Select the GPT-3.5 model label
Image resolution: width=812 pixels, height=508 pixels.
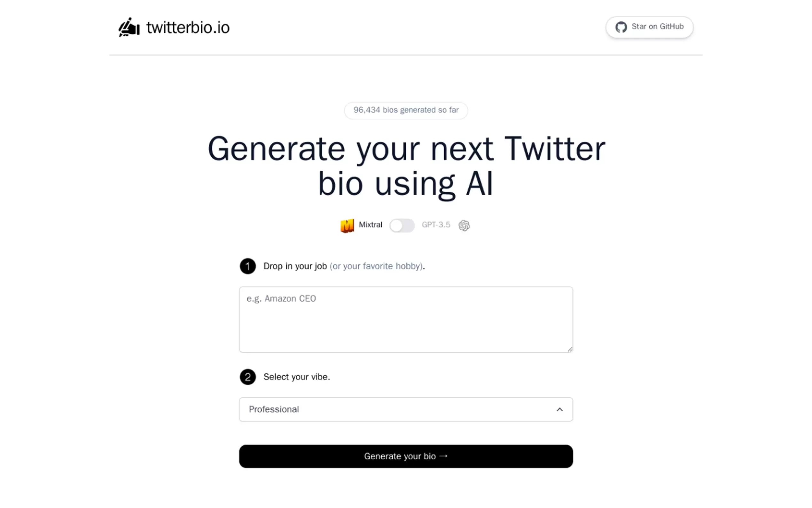coord(436,225)
